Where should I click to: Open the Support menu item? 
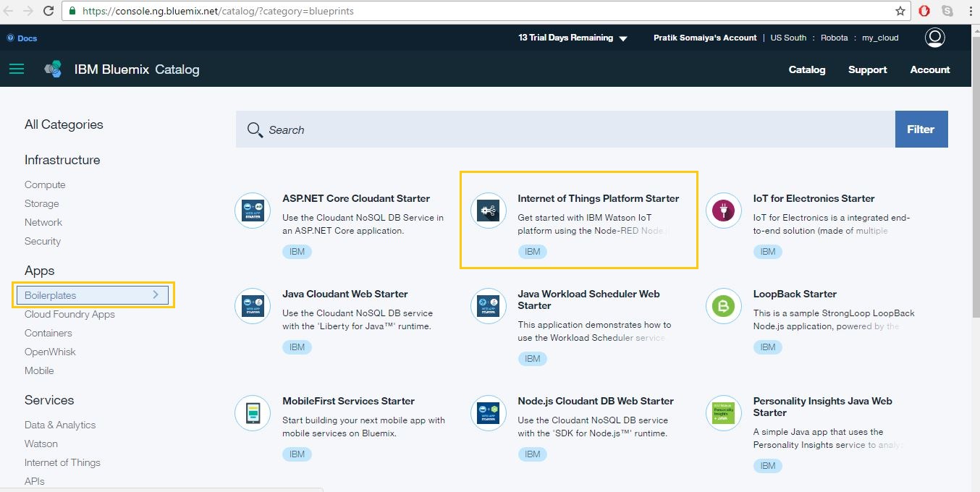(x=867, y=69)
